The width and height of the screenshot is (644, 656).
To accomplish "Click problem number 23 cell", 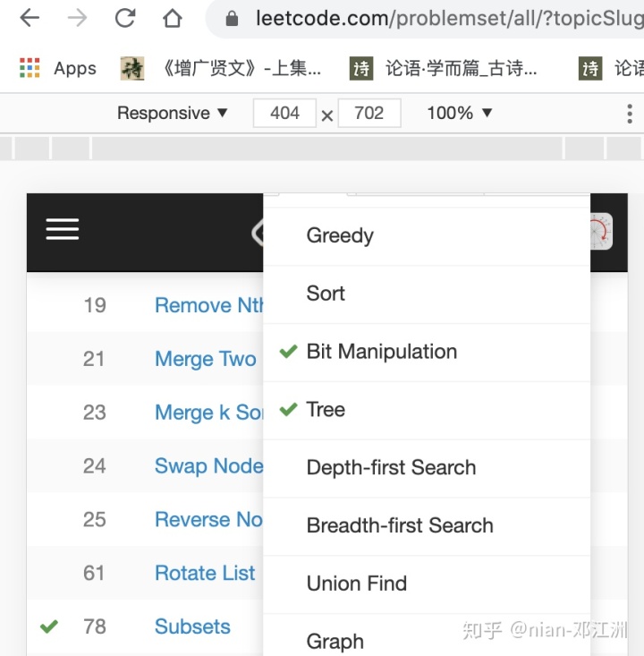I will (x=95, y=413).
